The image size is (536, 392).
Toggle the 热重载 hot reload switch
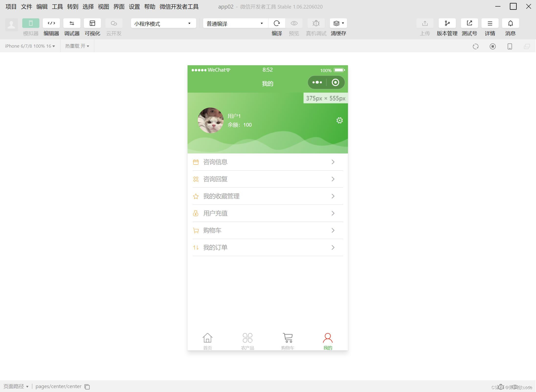(x=77, y=46)
